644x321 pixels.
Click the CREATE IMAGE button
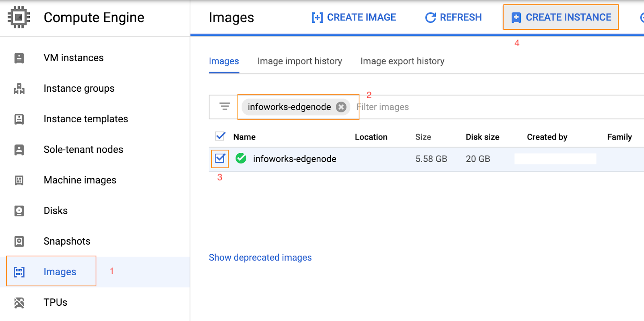354,17
